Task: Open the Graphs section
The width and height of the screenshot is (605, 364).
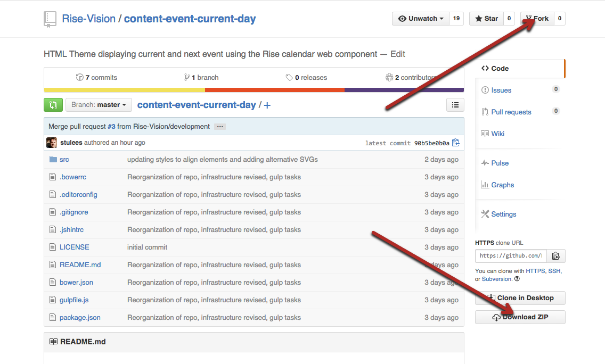Action: click(x=503, y=185)
